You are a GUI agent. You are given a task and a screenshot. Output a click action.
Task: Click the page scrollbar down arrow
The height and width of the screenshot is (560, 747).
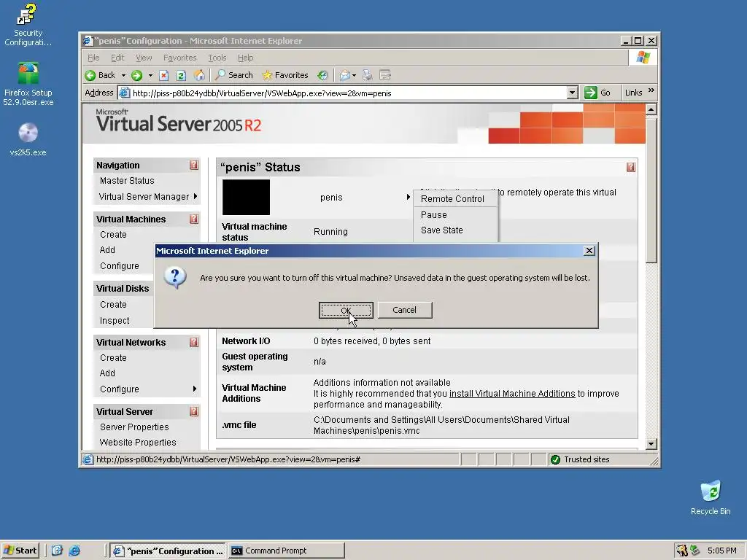(x=651, y=444)
